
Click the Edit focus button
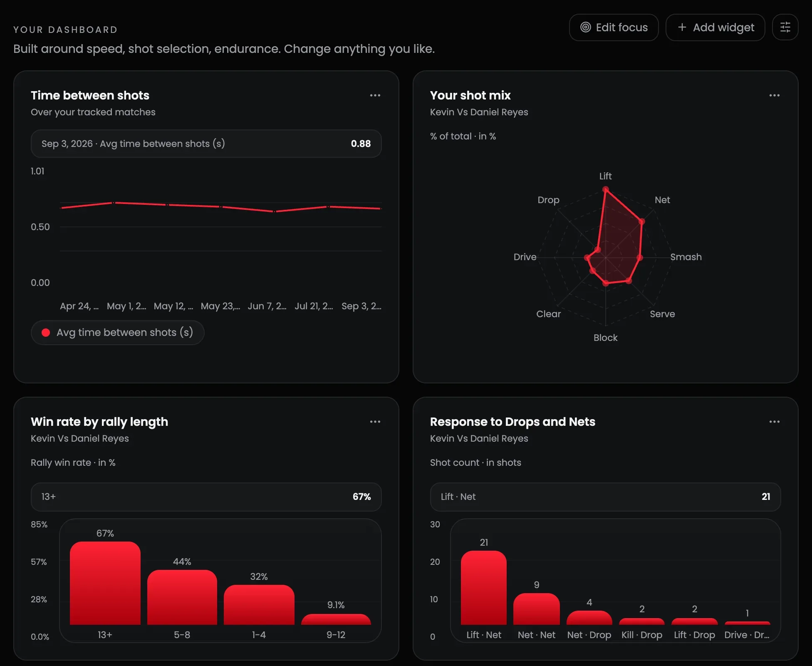coord(614,27)
